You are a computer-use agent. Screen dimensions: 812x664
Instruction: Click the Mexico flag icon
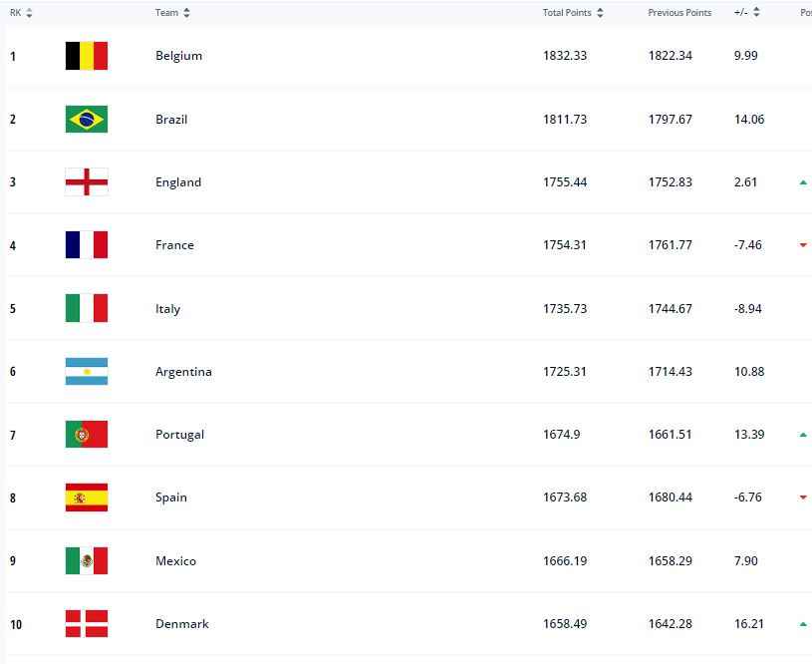[87, 561]
